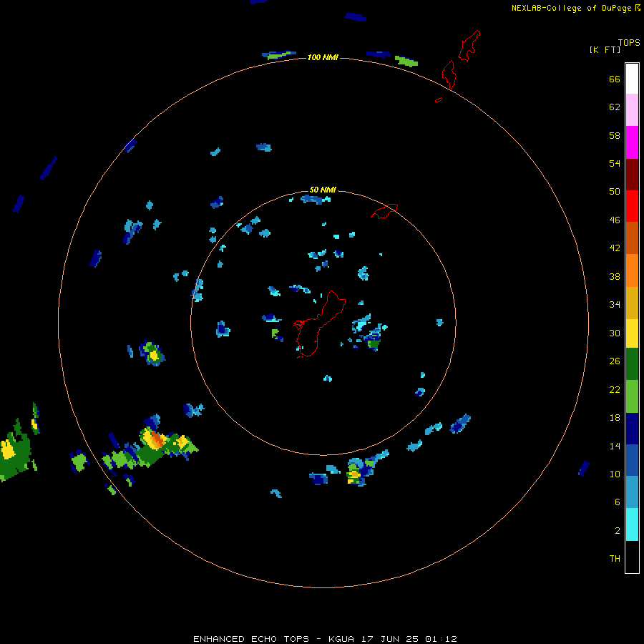Viewport: 644px width, 644px height.
Task: Click the gold legend swatch
Action: [632, 303]
